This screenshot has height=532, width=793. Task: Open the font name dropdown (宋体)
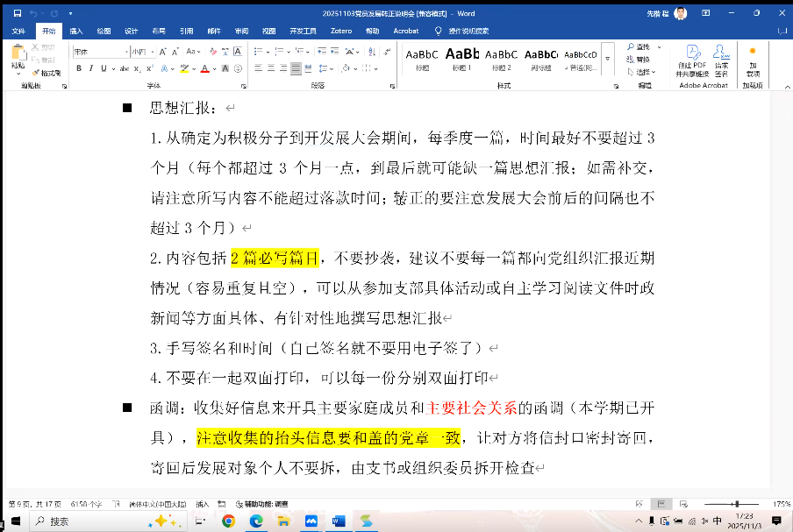pyautogui.click(x=99, y=52)
